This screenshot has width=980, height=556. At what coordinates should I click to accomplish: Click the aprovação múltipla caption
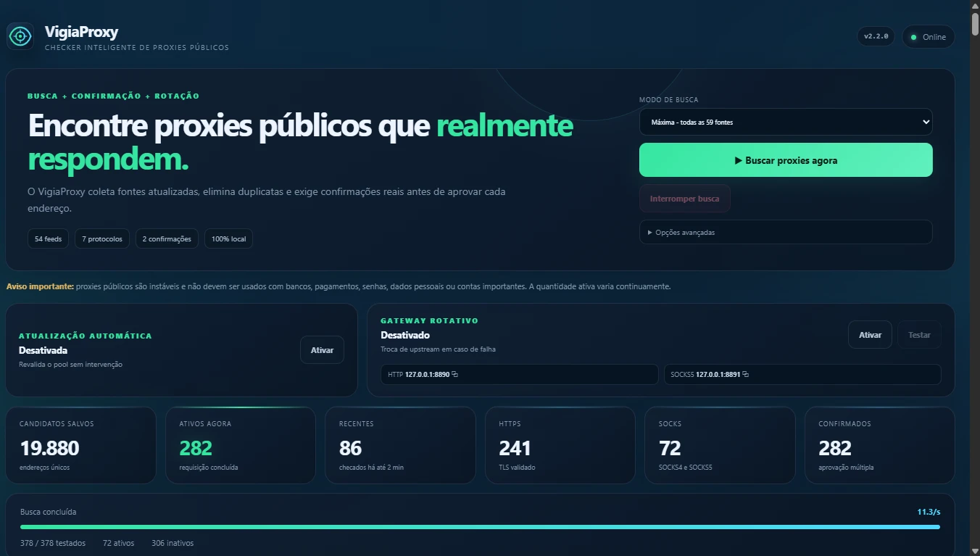tap(846, 468)
